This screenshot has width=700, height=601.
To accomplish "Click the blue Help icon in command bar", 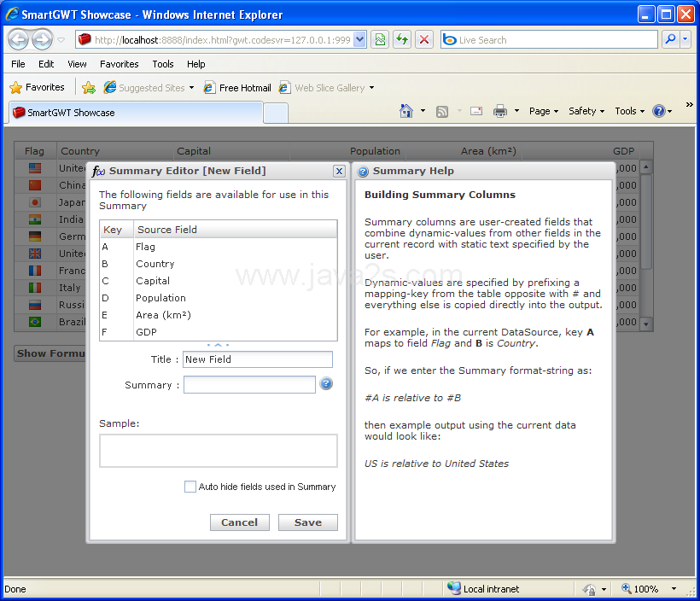I will pyautogui.click(x=659, y=111).
